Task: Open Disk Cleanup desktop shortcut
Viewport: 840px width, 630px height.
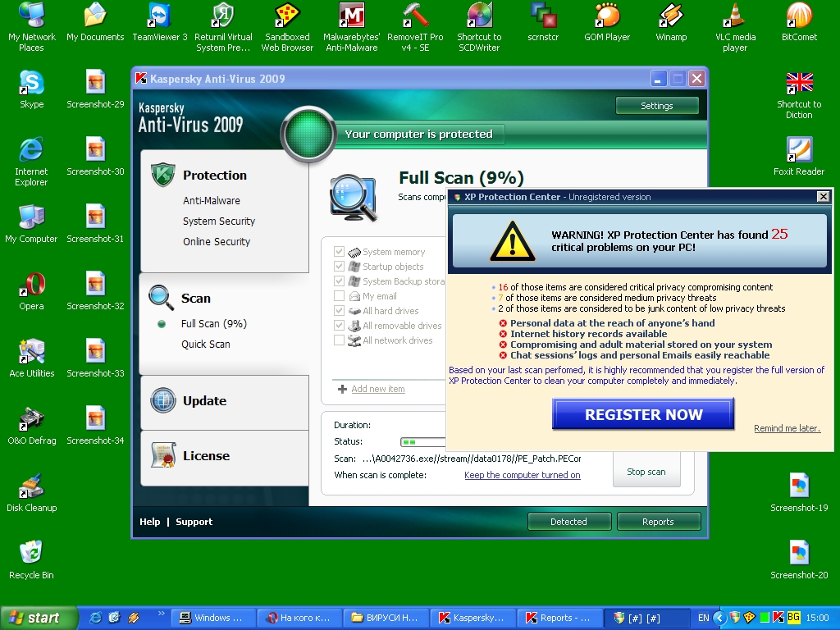Action: pyautogui.click(x=32, y=492)
